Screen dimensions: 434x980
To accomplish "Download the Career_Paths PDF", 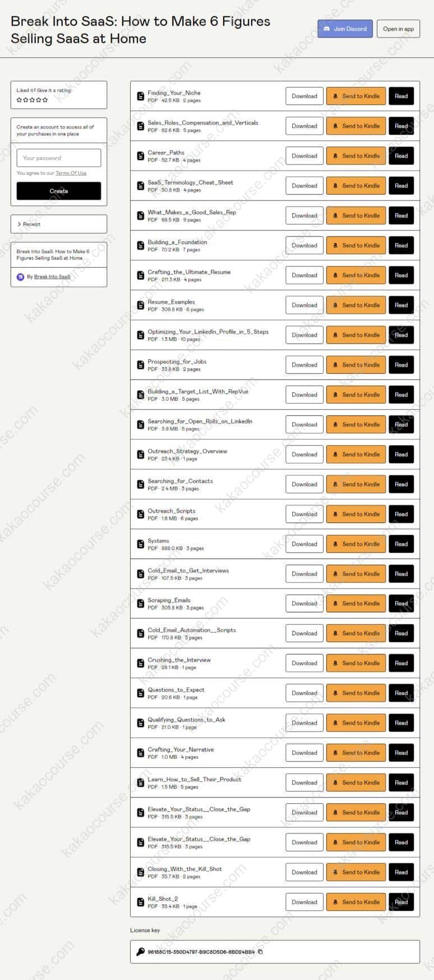I will click(304, 156).
